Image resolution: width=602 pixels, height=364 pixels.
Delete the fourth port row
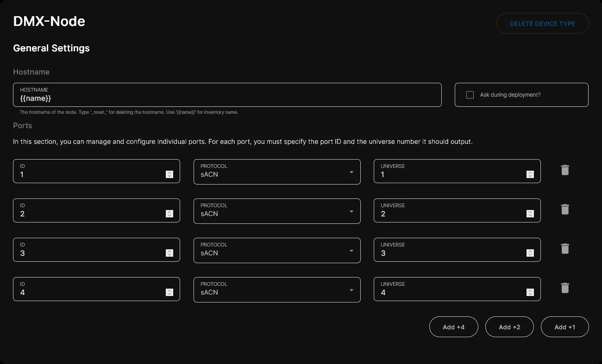pos(564,288)
